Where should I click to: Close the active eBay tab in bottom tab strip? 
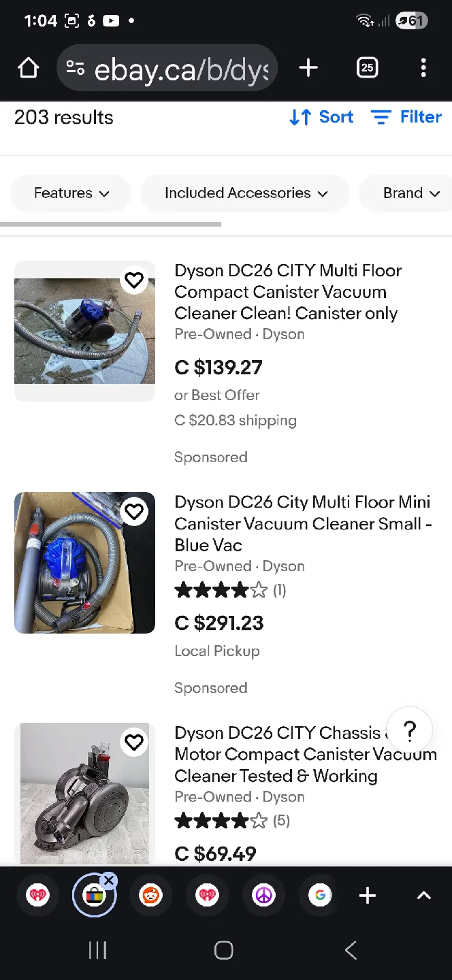(x=109, y=880)
